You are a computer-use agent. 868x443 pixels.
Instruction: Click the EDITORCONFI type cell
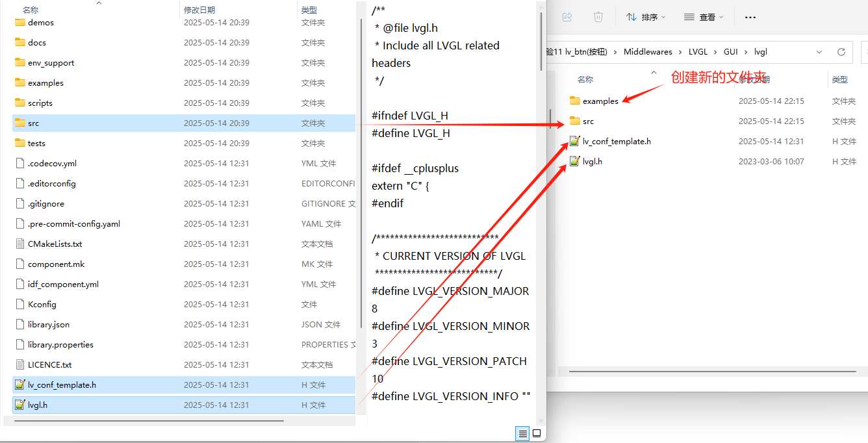[x=328, y=184]
